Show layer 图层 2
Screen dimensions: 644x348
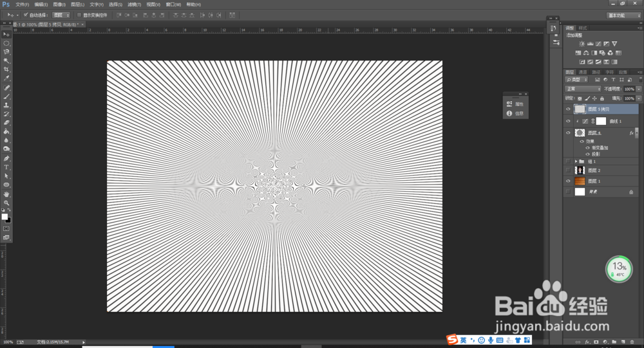(569, 170)
